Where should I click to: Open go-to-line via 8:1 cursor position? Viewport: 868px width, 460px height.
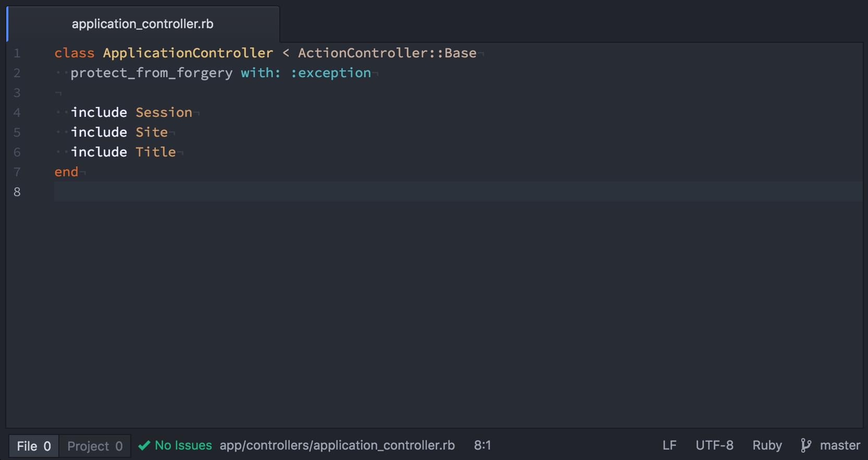(482, 445)
